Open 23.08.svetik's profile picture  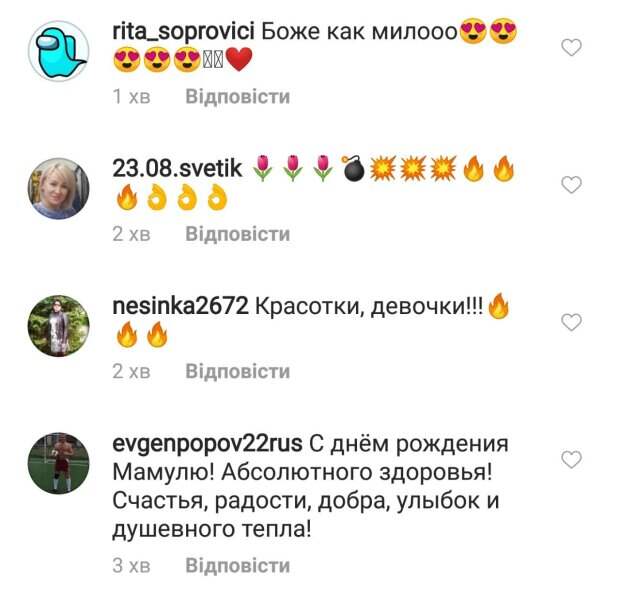pos(59,188)
